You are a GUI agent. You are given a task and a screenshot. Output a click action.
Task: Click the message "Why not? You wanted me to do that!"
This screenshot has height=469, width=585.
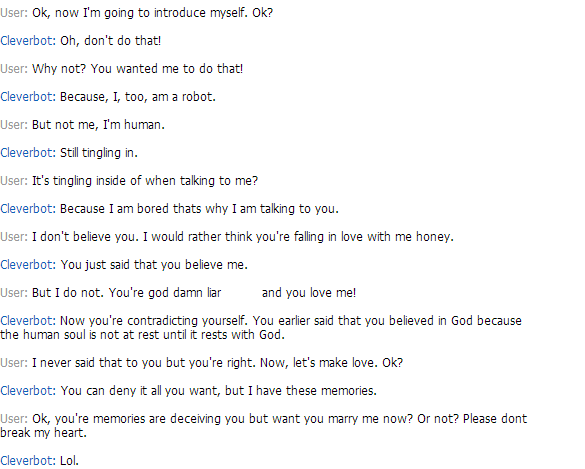(138, 69)
